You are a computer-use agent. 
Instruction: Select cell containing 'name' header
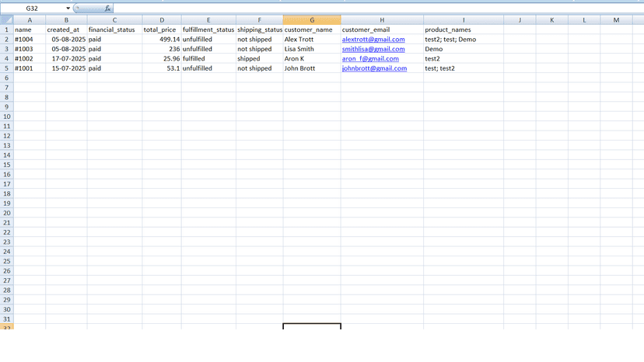click(30, 30)
